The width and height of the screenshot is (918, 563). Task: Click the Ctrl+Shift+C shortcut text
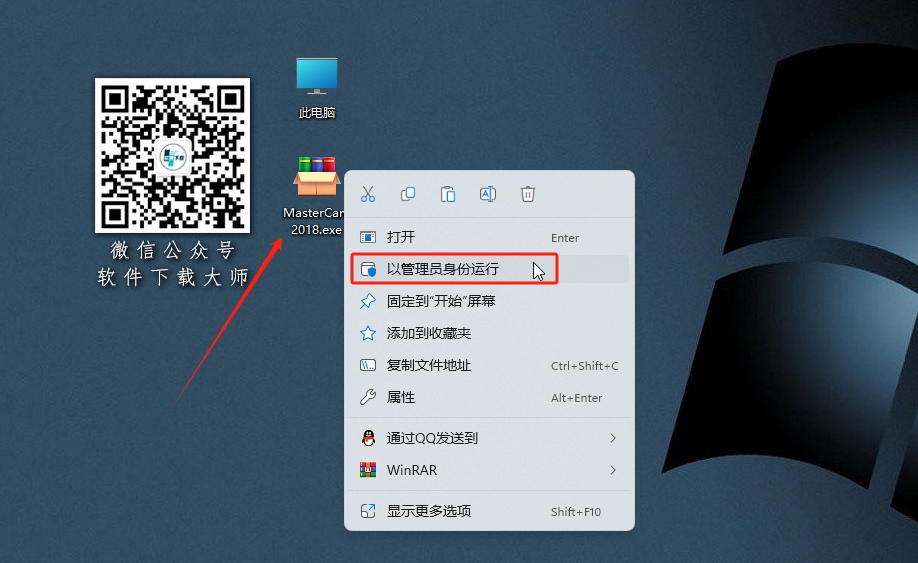(x=584, y=366)
